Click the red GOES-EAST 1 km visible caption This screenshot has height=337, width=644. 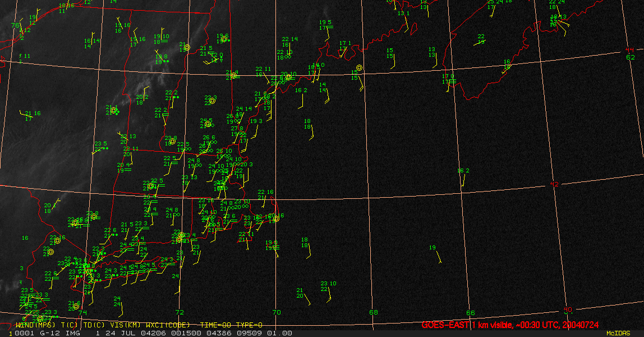pos(510,325)
